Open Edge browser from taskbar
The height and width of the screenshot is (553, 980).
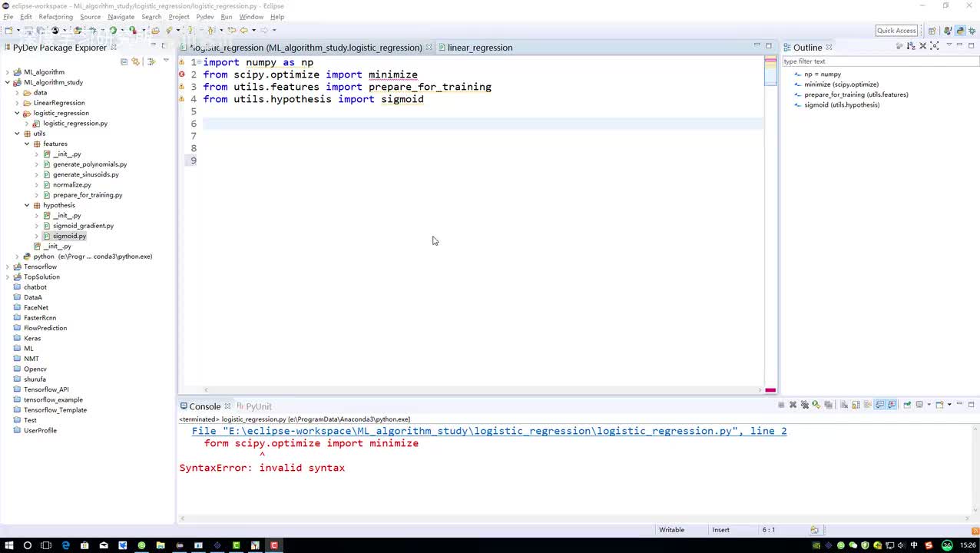(x=65, y=545)
